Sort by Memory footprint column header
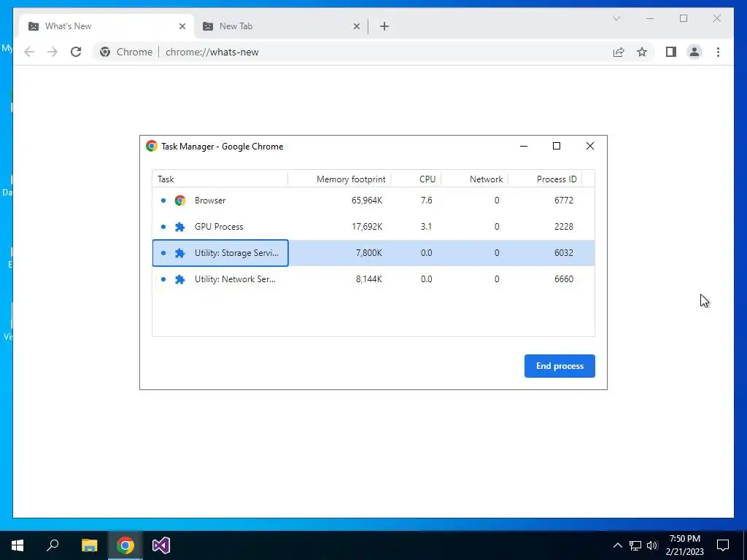Image resolution: width=747 pixels, height=560 pixels. (340, 179)
